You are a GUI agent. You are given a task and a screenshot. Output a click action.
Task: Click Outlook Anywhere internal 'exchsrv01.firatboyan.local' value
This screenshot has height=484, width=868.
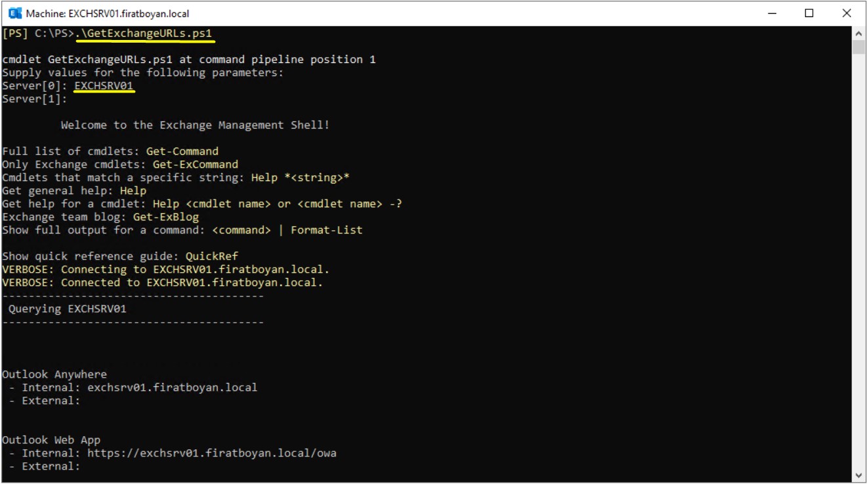pos(173,388)
